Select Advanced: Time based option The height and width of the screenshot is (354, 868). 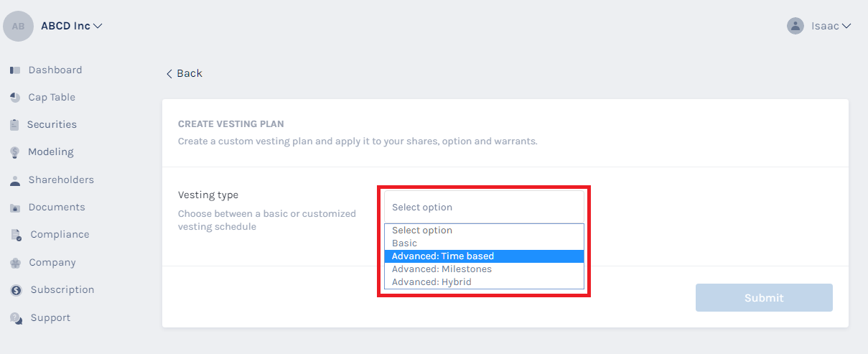(443, 256)
